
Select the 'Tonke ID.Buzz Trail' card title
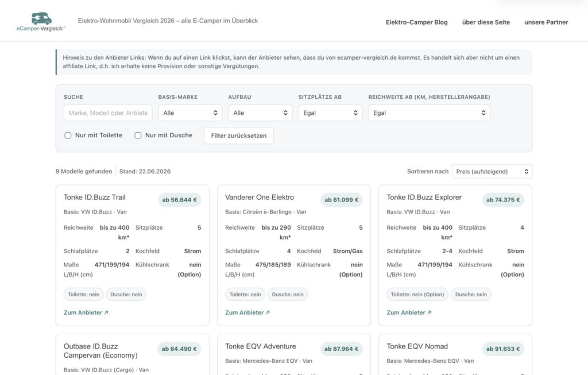95,197
